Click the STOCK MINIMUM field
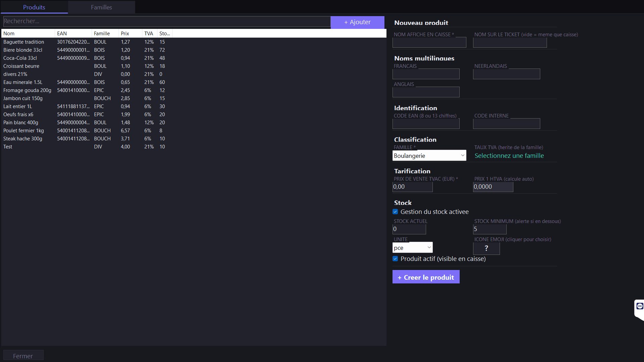 coord(490,229)
